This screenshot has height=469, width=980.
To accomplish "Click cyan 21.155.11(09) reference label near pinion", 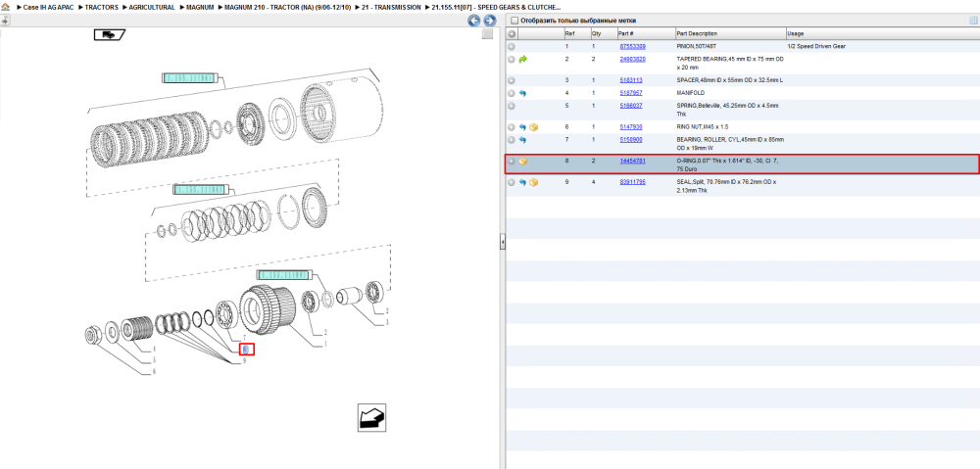I will coord(283,275).
